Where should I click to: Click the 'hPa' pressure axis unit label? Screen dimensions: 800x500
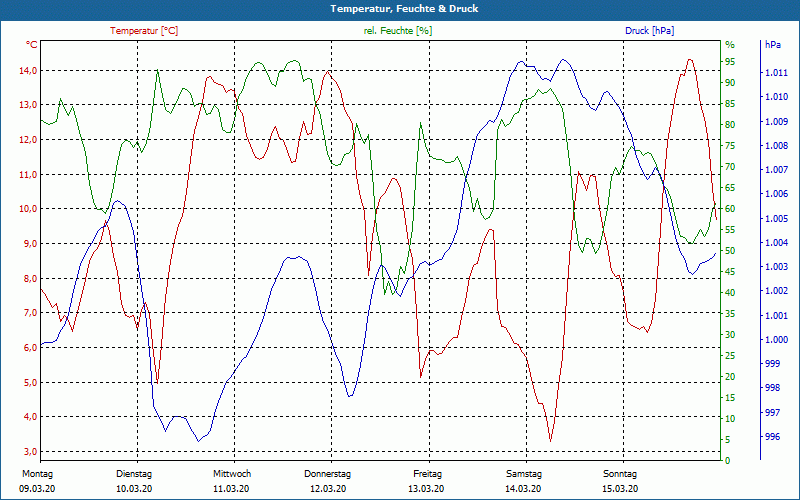tap(772, 45)
